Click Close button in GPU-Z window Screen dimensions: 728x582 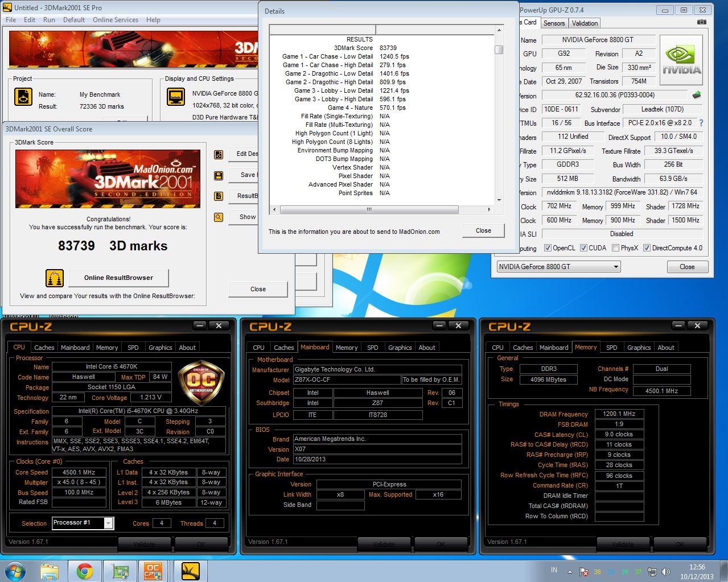[687, 267]
